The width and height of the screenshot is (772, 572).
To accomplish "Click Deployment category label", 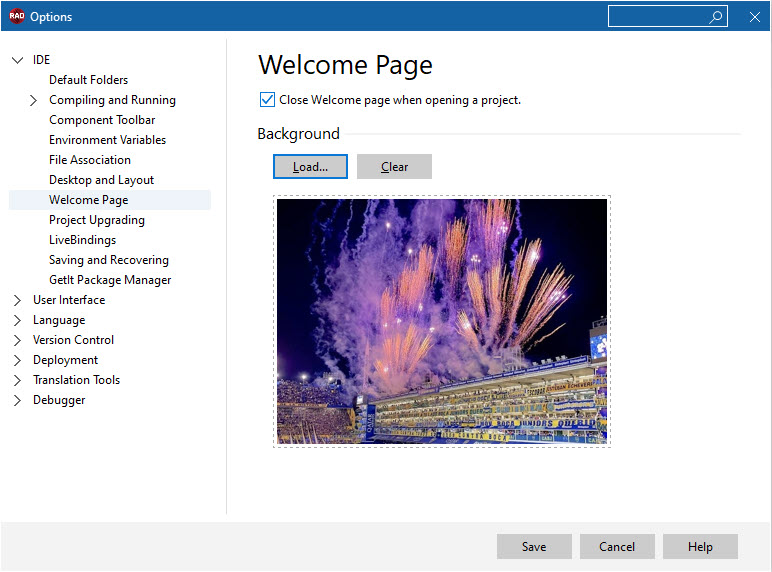I will [x=65, y=360].
